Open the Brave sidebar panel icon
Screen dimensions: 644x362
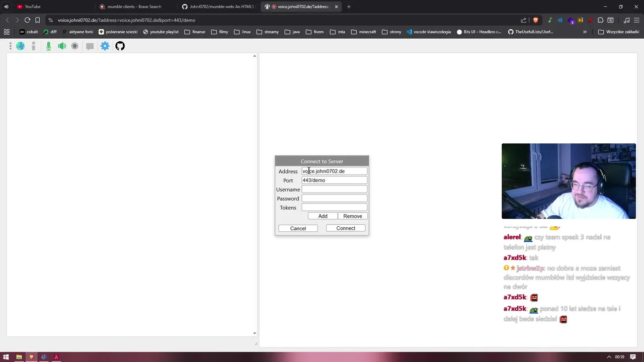[610, 20]
